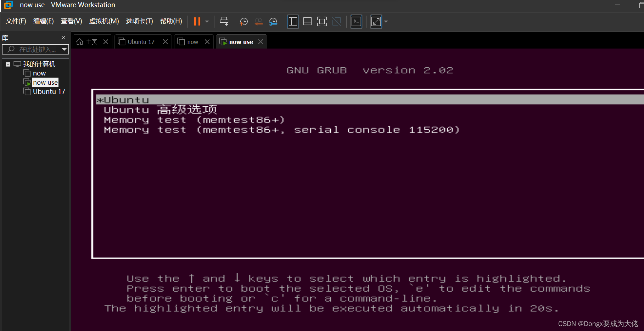The height and width of the screenshot is (331, 644).
Task: Close the now tab
Action: tap(207, 41)
